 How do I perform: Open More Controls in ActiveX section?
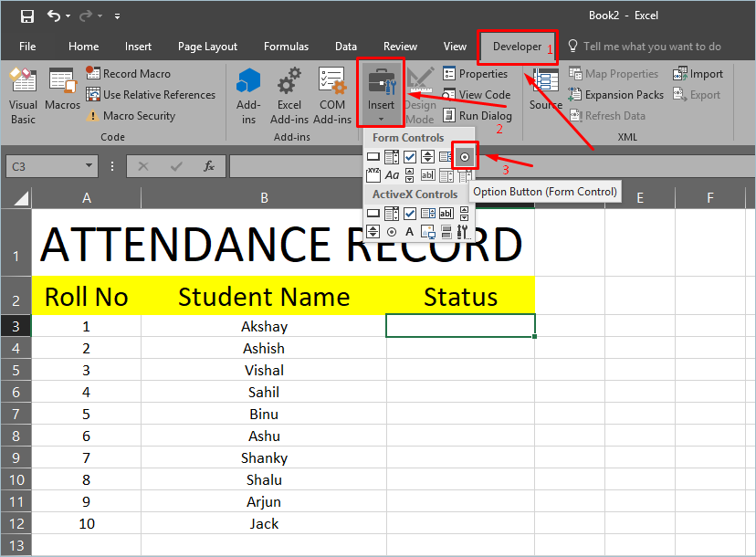pyautogui.click(x=464, y=232)
